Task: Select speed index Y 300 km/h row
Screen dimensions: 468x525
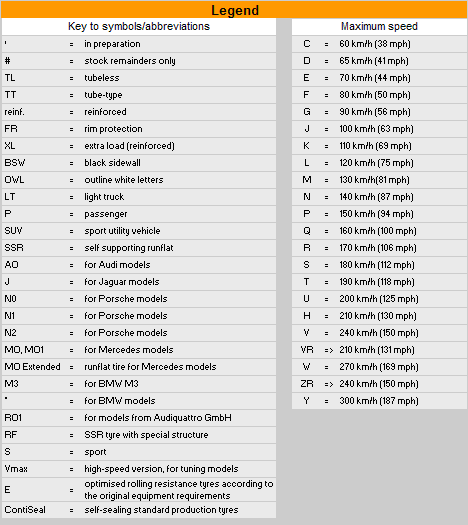Action: [x=379, y=401]
